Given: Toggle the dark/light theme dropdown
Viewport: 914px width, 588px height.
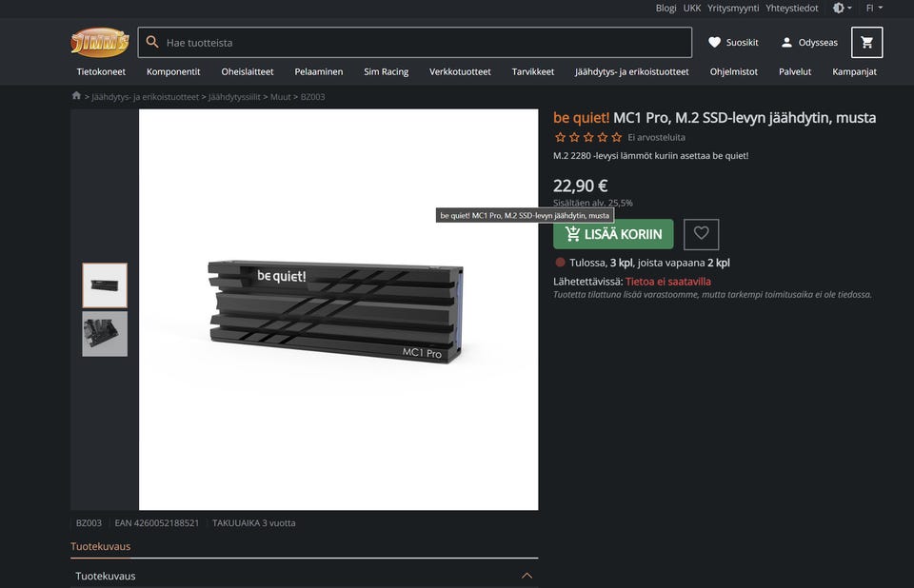Looking at the screenshot, I should point(843,9).
